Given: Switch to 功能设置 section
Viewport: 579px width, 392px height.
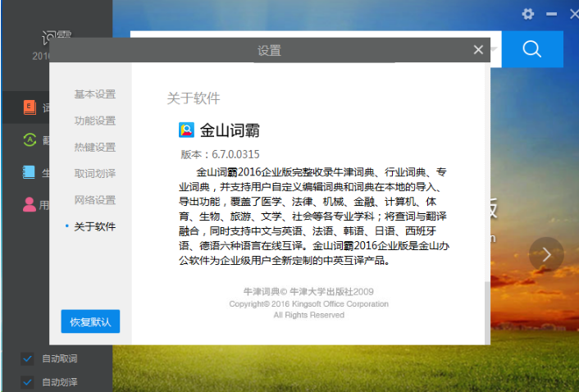Looking at the screenshot, I should [x=95, y=121].
